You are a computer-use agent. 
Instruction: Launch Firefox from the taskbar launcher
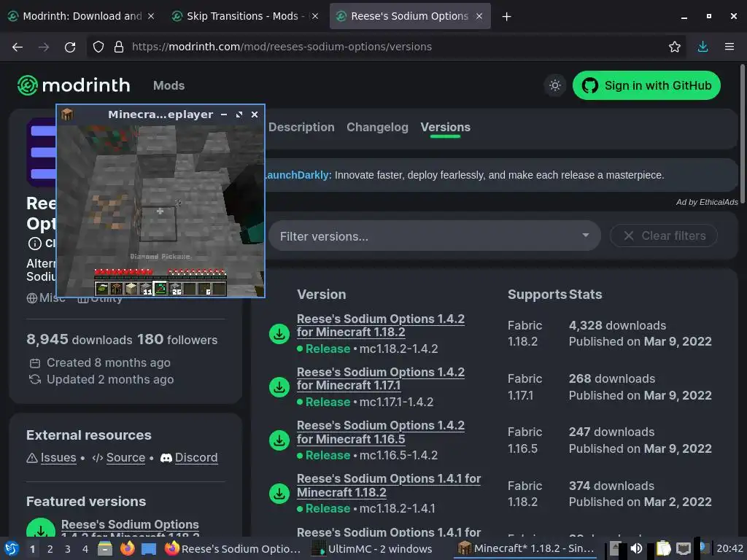127,548
